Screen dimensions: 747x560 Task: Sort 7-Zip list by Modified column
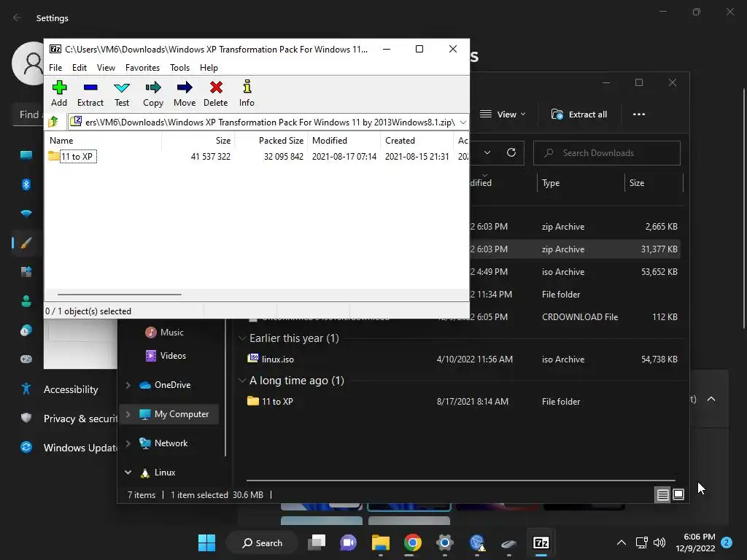(x=344, y=141)
